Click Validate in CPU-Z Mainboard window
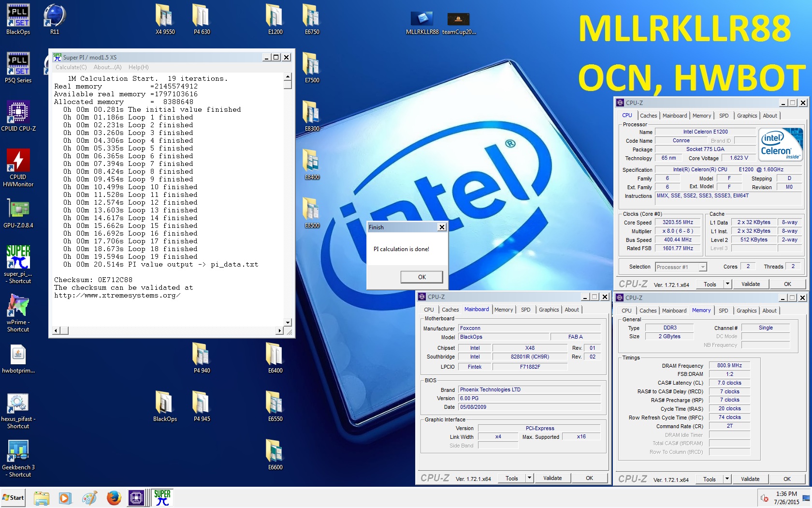812x508 pixels. tap(552, 478)
